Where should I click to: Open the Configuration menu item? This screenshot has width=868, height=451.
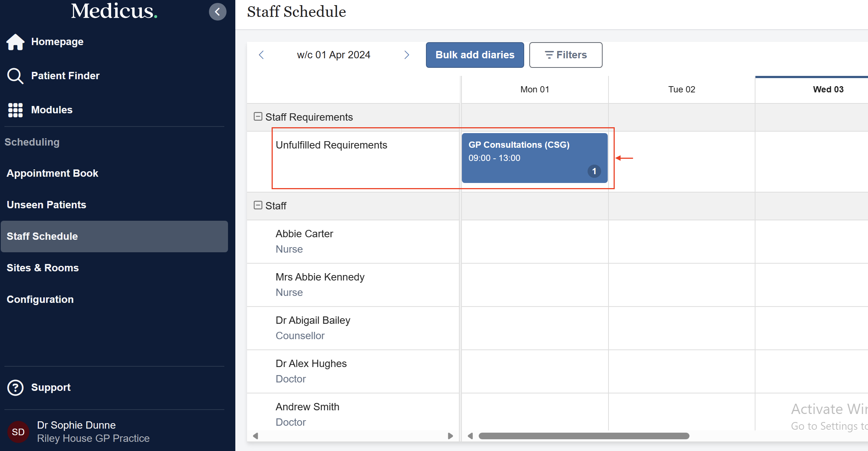(x=40, y=300)
